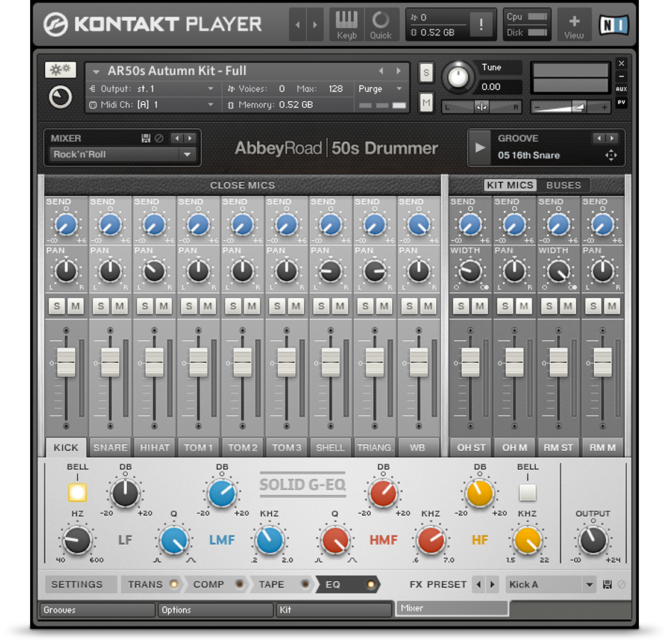
Task: Open the View plus menu
Action: [x=574, y=25]
